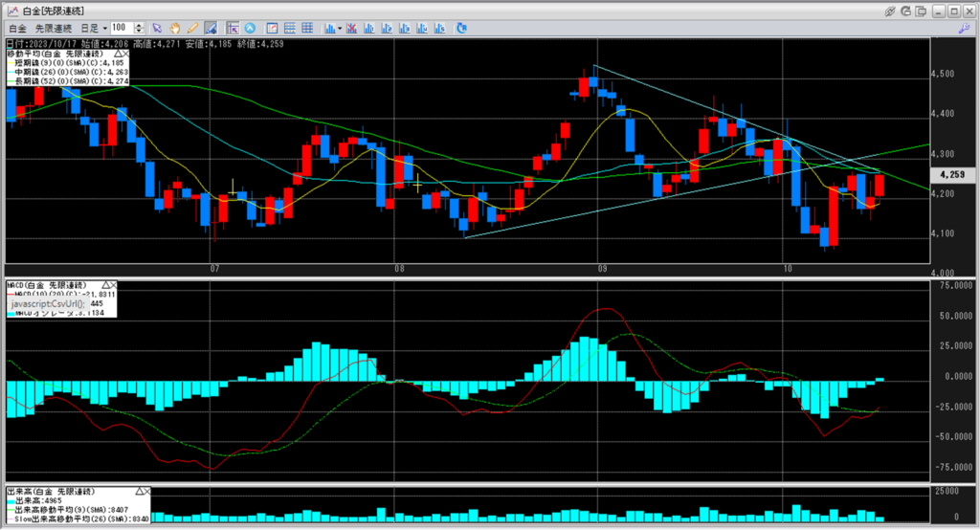The height and width of the screenshot is (530, 980).
Task: Close the 出来高 legend box
Action: click(x=146, y=491)
